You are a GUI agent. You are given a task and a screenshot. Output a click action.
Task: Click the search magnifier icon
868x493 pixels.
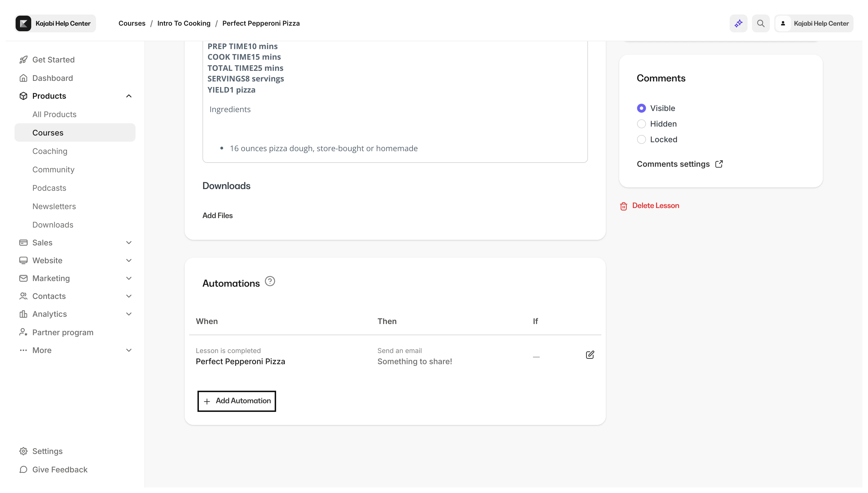(760, 23)
